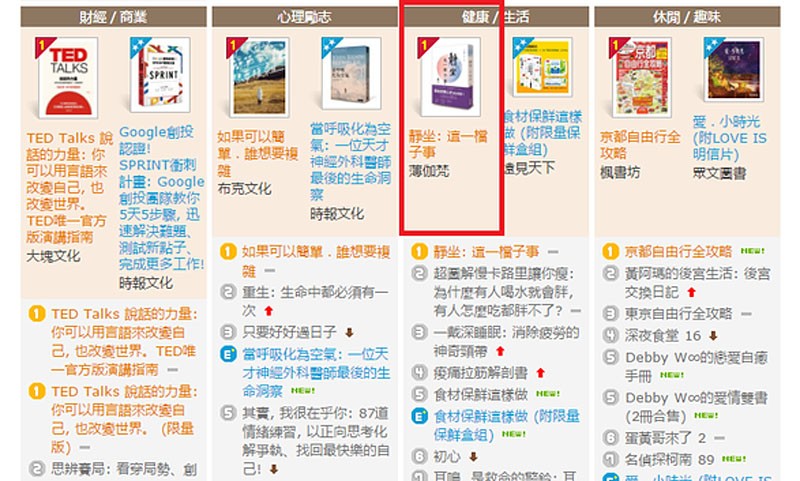Open 食材保鮮這樣做 cover thumbnail with star ribbon
The image size is (800, 481).
[x=543, y=67]
